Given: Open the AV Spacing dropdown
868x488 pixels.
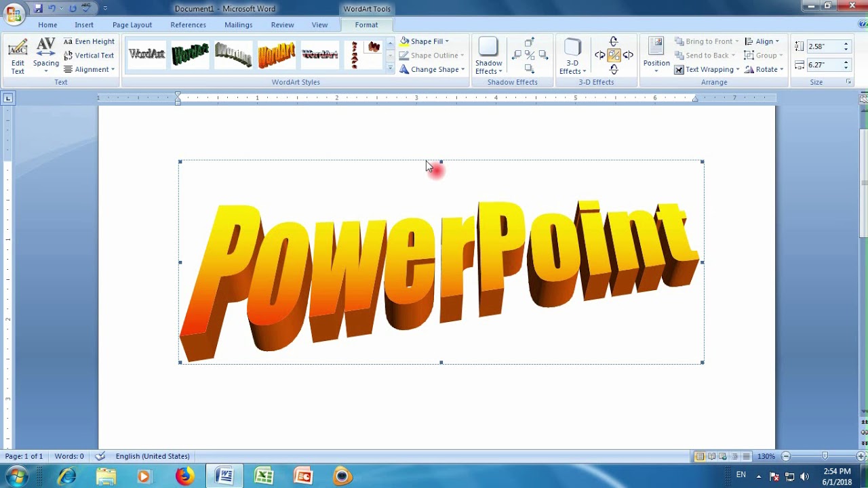Looking at the screenshot, I should (46, 55).
